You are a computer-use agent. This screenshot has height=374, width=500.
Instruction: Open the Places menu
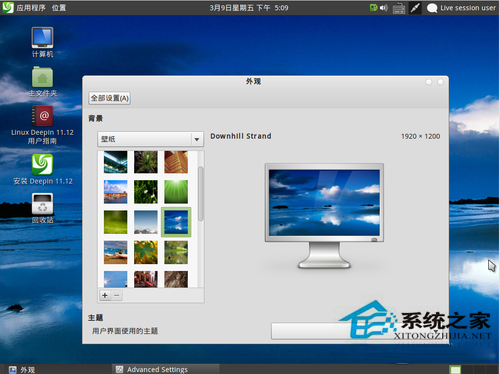tap(59, 8)
